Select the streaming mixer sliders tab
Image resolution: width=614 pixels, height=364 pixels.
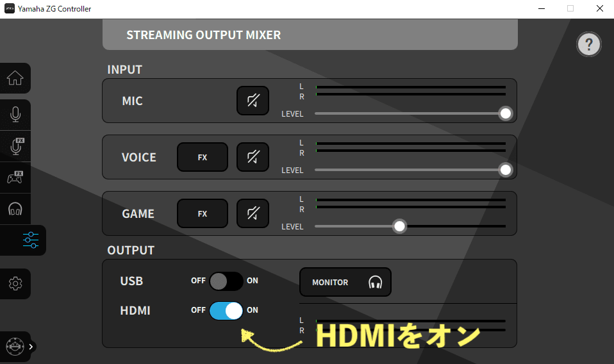click(30, 240)
